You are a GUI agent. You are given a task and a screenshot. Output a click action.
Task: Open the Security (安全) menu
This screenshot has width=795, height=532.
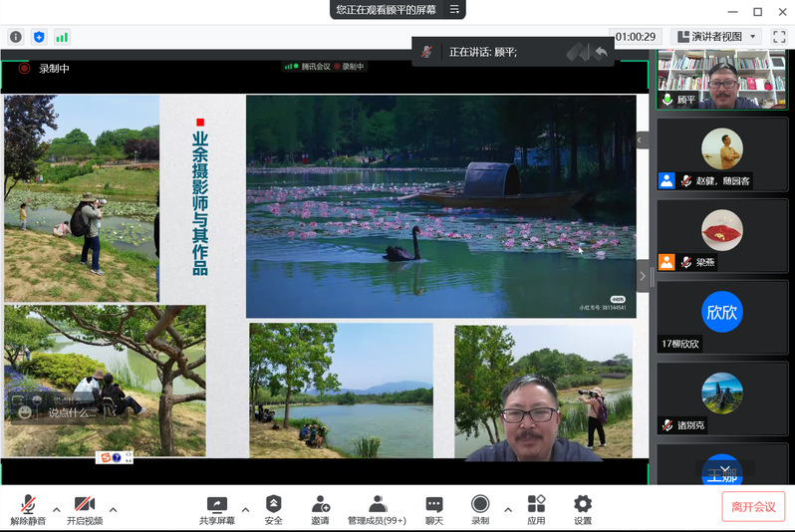273,509
